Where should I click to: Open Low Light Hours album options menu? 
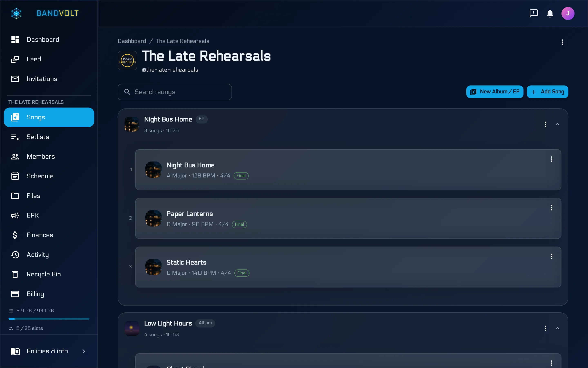[x=546, y=328]
